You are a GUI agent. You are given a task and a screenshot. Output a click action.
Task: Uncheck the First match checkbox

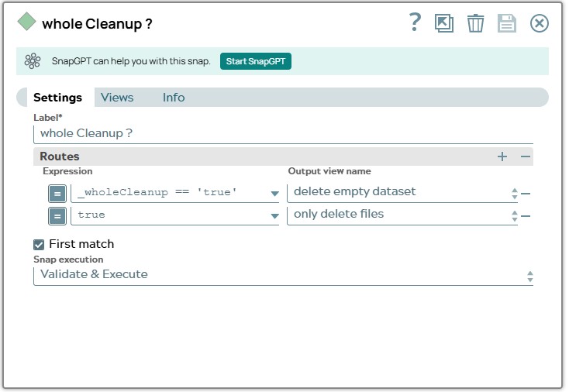click(x=39, y=245)
